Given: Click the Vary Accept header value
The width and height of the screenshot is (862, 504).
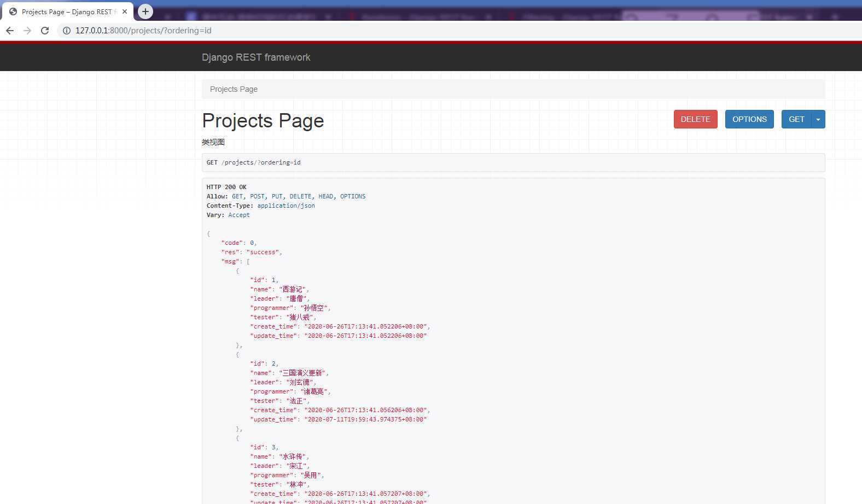Looking at the screenshot, I should pyautogui.click(x=239, y=215).
